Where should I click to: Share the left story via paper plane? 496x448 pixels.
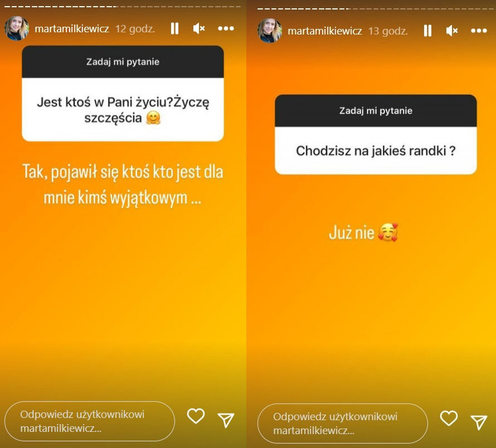[x=226, y=420]
